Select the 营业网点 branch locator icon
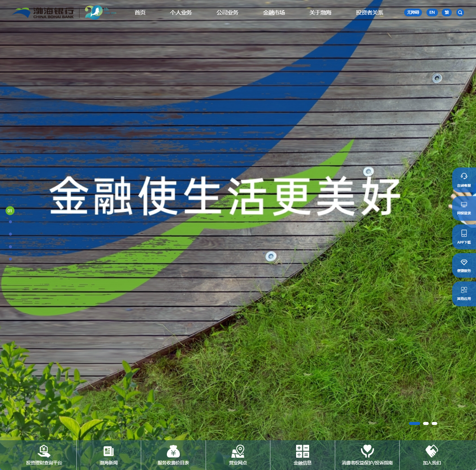 click(238, 455)
